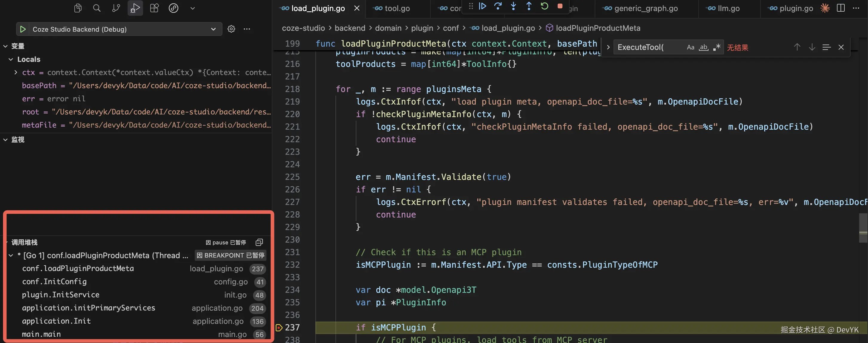Click the debug Continue button

(482, 6)
